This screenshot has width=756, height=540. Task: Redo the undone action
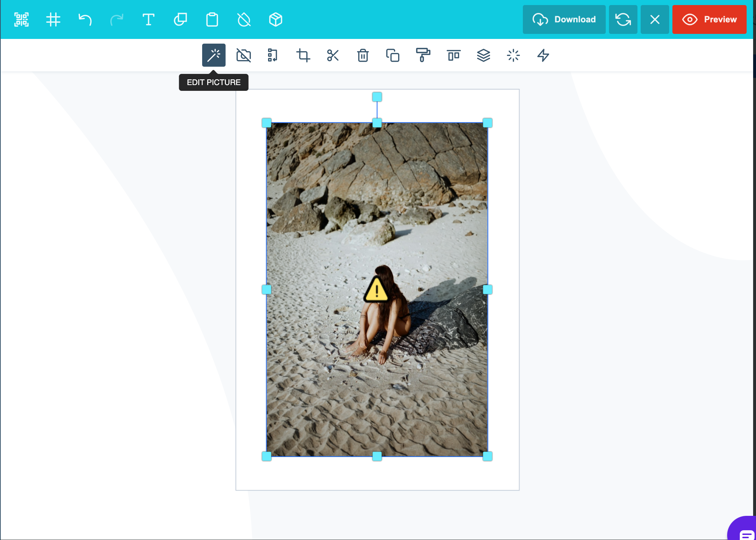tap(116, 19)
